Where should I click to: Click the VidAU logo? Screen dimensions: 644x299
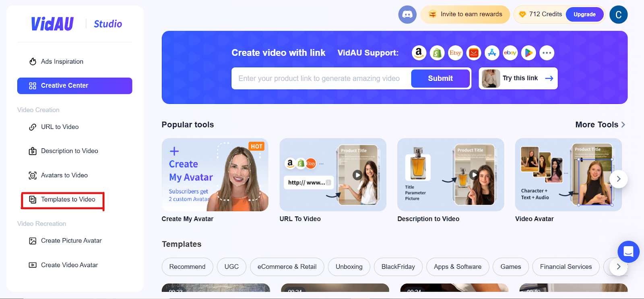(x=52, y=24)
